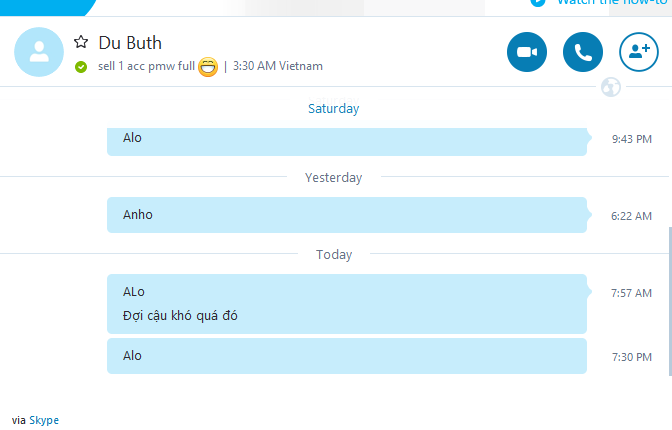Image resolution: width=672 pixels, height=430 pixels.
Task: Click the Saturday date separator
Action: click(x=333, y=108)
